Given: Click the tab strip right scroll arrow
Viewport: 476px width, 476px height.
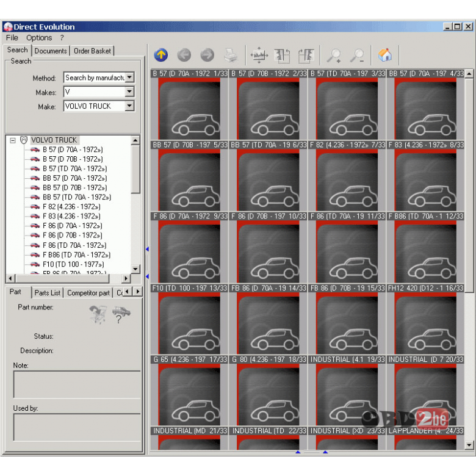Looking at the screenshot, I should point(138,292).
